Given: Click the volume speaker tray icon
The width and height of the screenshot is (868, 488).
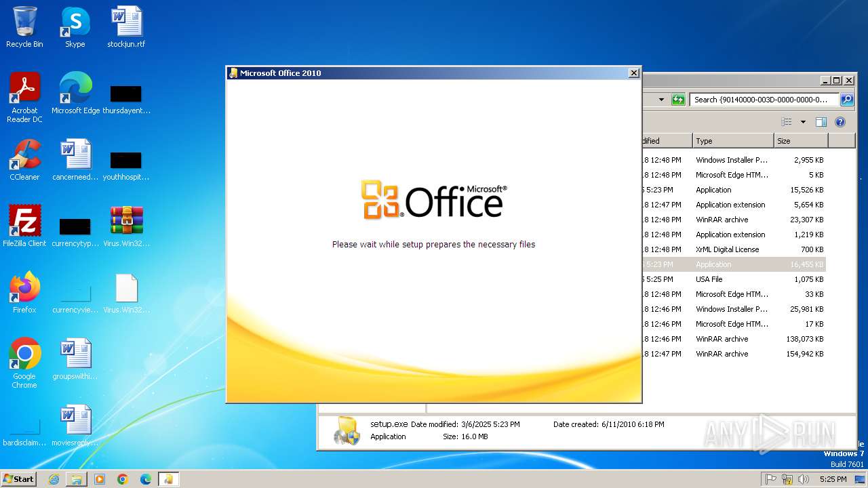Looking at the screenshot, I should click(x=804, y=479).
